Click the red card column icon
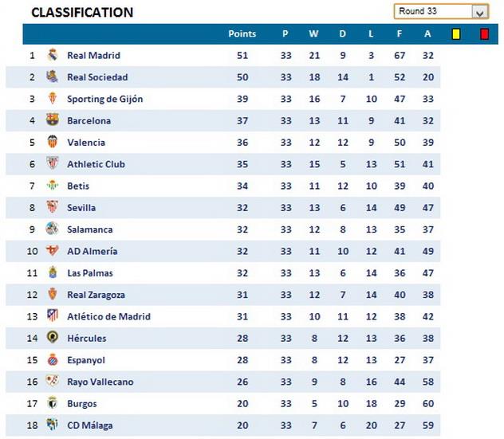504x439 pixels. pos(483,33)
